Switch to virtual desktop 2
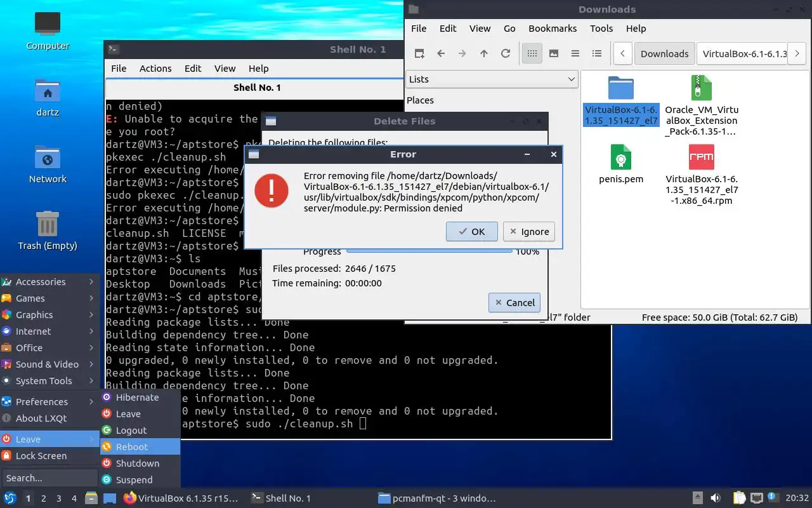Viewport: 812px width, 508px height. pyautogui.click(x=43, y=498)
